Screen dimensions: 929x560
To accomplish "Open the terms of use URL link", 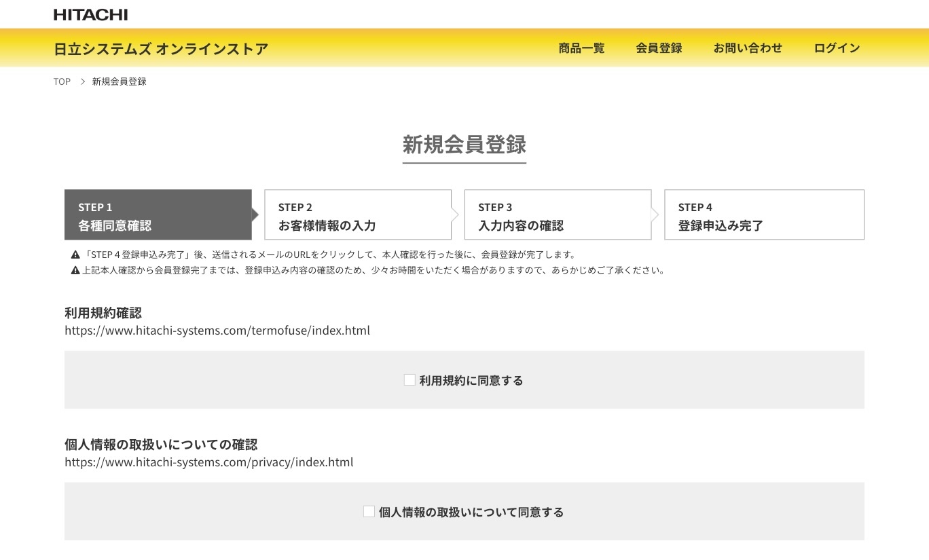I will pos(217,330).
